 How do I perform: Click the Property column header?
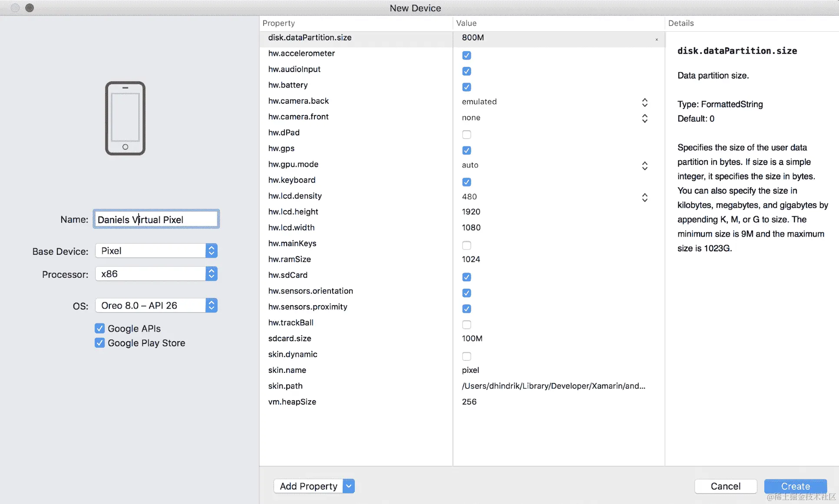(x=278, y=23)
